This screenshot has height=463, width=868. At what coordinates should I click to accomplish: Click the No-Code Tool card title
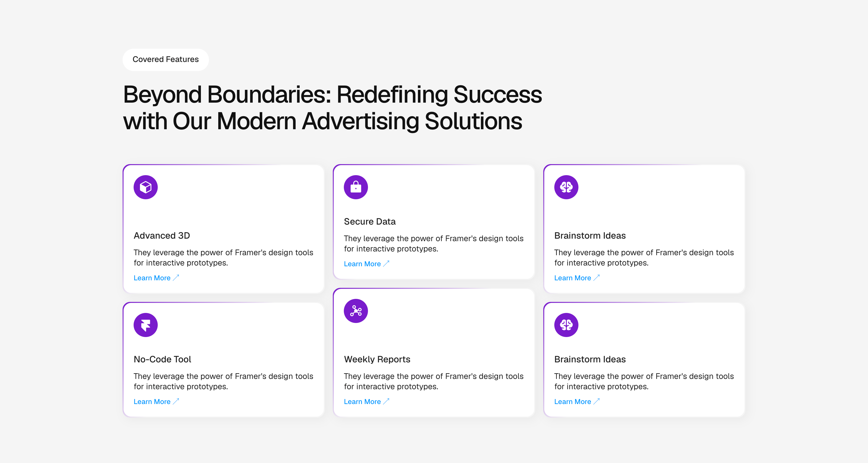(162, 359)
